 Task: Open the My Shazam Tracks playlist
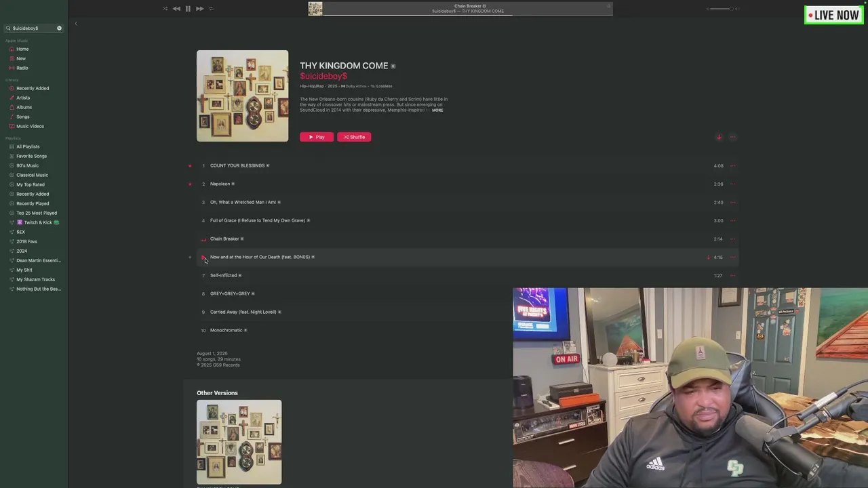(34, 279)
